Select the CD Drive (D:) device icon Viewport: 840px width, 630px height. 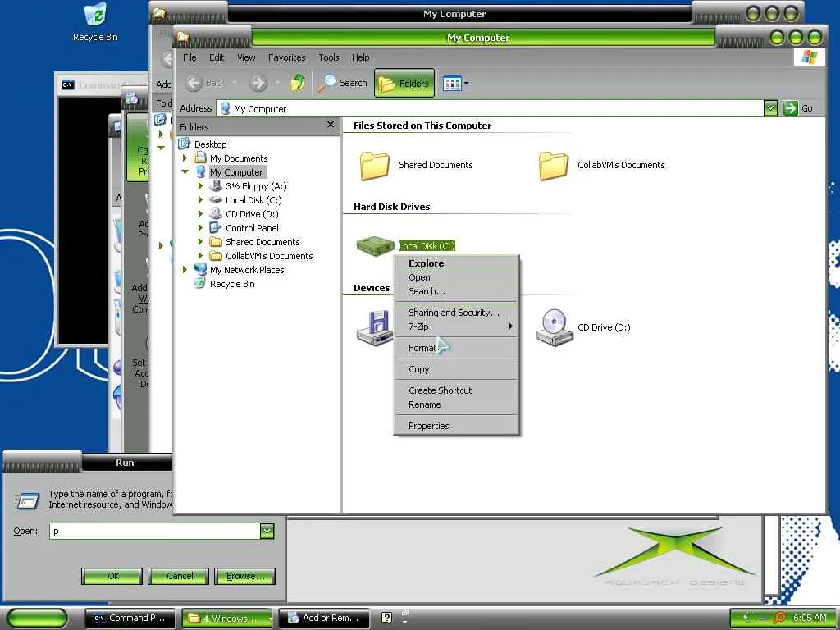pyautogui.click(x=555, y=327)
